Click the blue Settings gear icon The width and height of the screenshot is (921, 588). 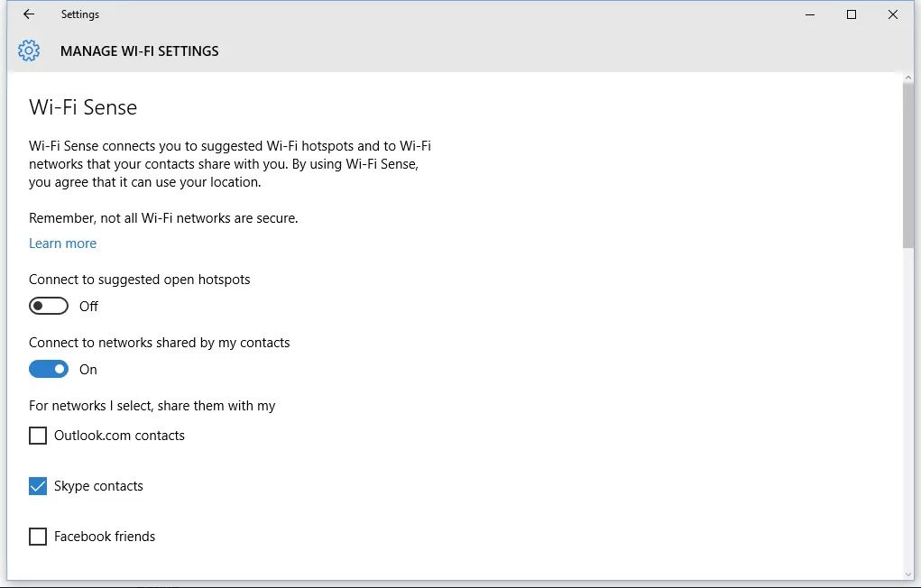point(28,51)
